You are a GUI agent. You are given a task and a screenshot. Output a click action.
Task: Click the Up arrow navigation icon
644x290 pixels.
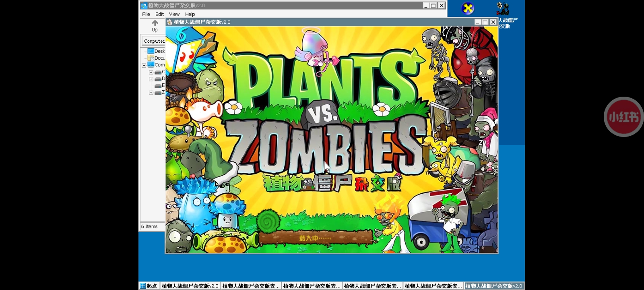155,23
